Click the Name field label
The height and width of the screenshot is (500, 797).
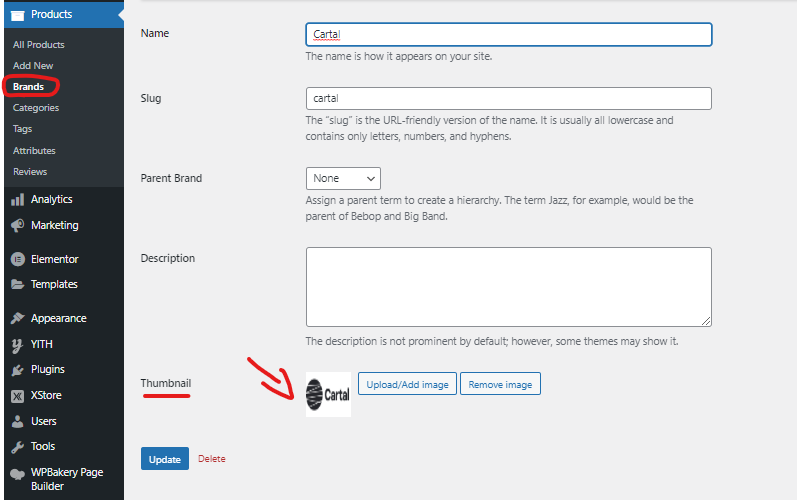pos(155,33)
